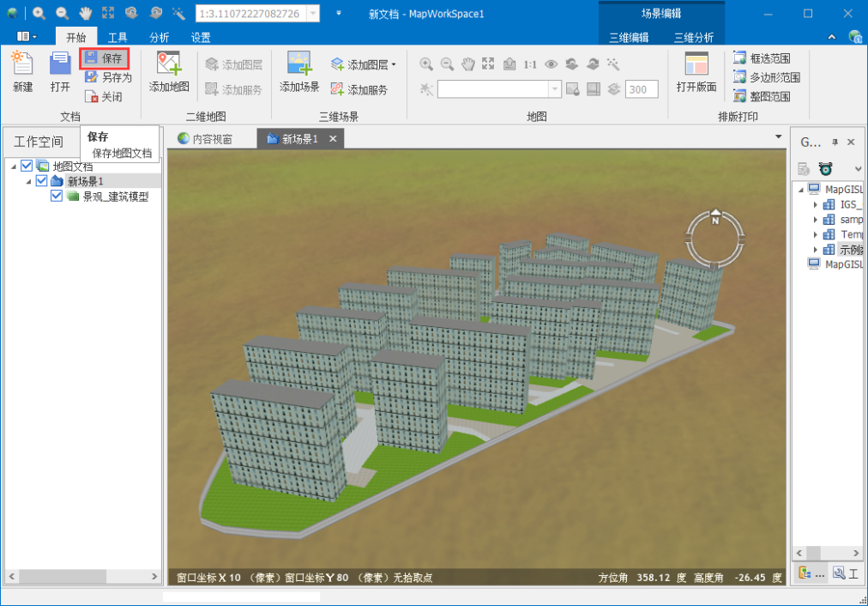Close the document with 关闭
The width and height of the screenshot is (868, 606).
tap(104, 97)
